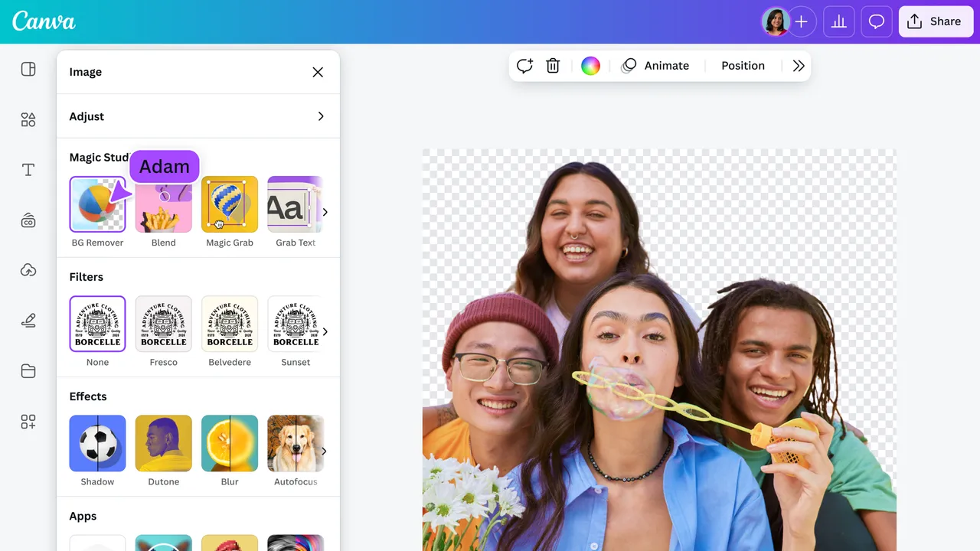980x551 pixels.
Task: Close the Image panel
Action: [x=318, y=72]
